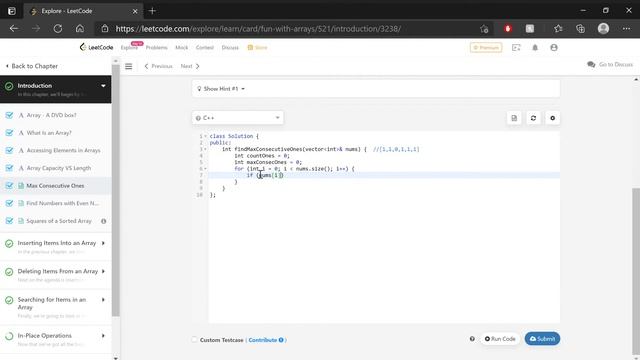Go back in browser history
The width and height of the screenshot is (640, 360).
[14, 29]
